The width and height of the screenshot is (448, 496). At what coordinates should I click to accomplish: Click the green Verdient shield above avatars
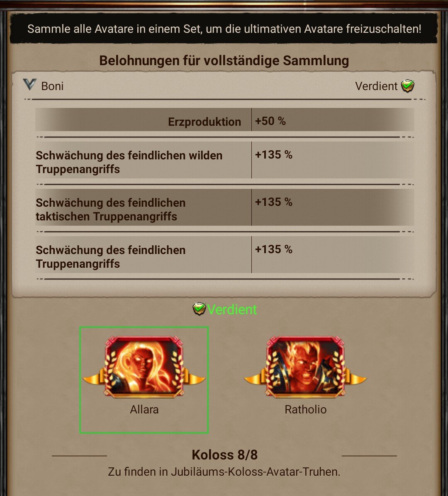(x=199, y=309)
